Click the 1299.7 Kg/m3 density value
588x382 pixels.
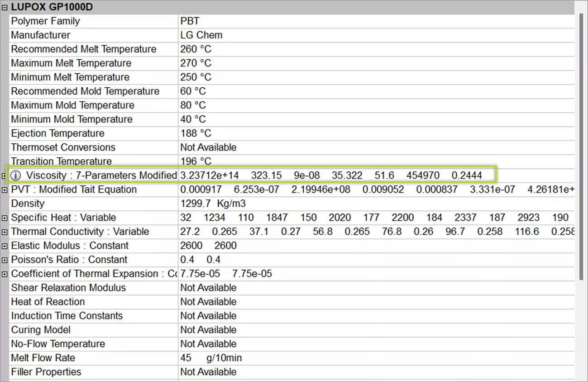click(213, 203)
